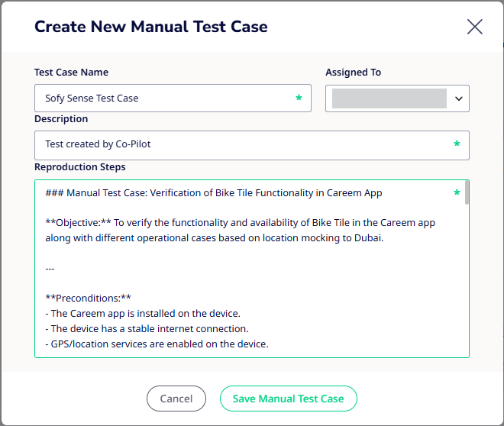Close the Create New Manual Test Case dialog
This screenshot has height=426, width=504.
point(475,27)
